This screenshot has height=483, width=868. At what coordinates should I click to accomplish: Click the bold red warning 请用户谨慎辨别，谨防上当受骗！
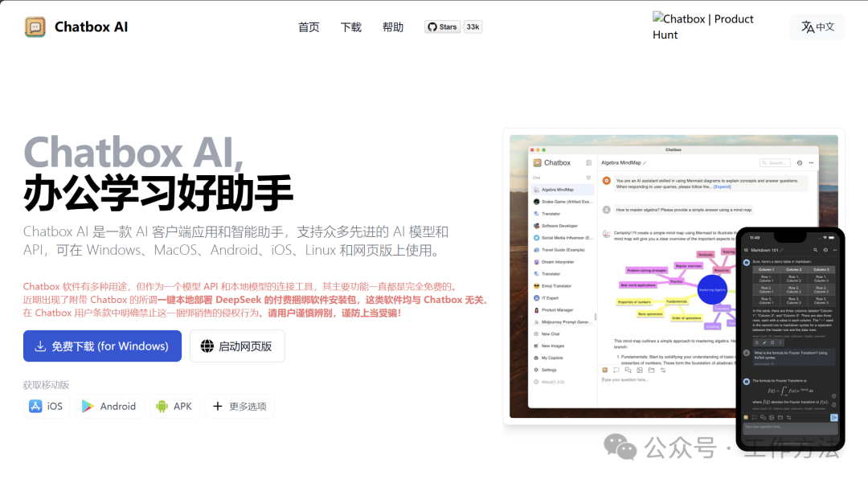(x=335, y=313)
